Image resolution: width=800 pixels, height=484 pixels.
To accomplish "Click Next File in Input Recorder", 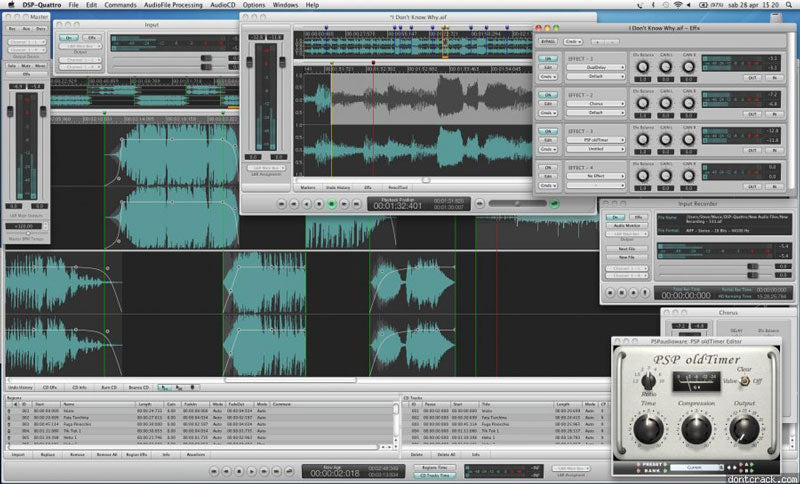I will pos(627,249).
